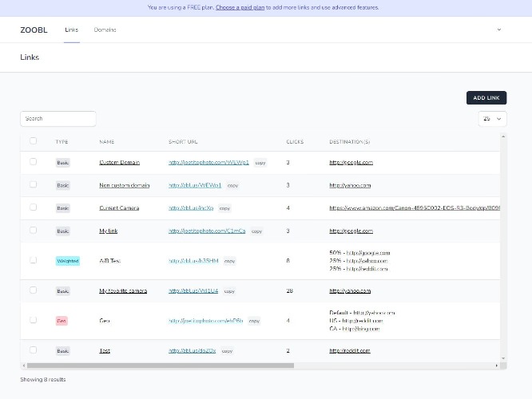Open the Custom Domain short URL link

pos(208,162)
